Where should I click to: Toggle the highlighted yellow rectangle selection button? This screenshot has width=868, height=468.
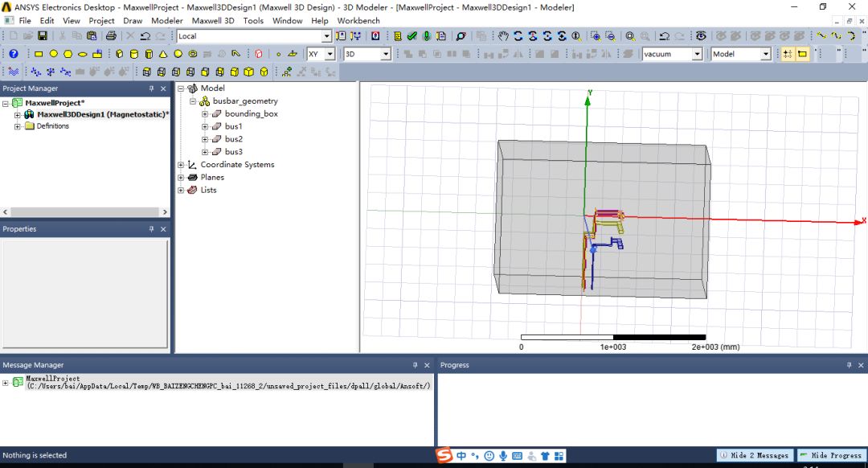(802, 54)
